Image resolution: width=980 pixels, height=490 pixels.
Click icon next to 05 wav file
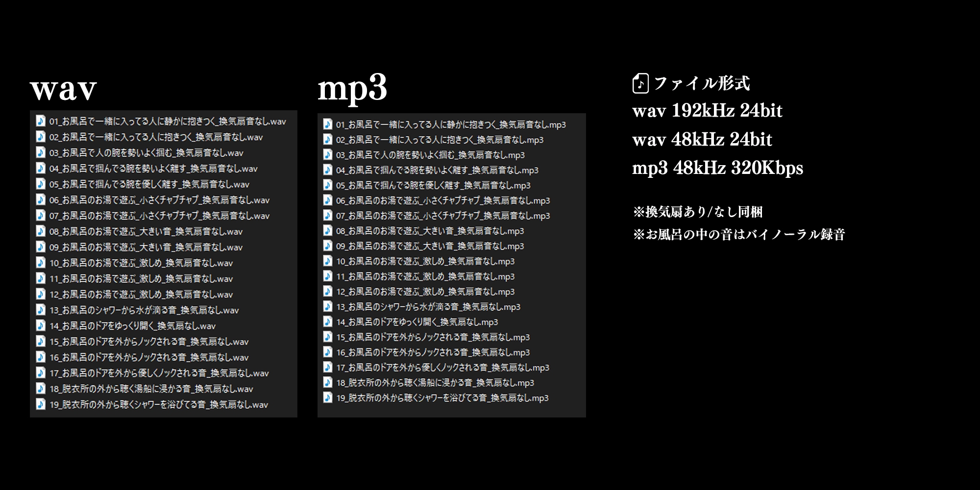pyautogui.click(x=41, y=184)
